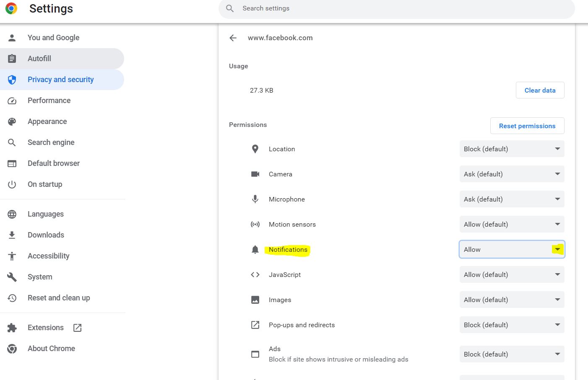Viewport: 588px width, 380px height.
Task: Click the About Chrome icon
Action: coord(12,349)
